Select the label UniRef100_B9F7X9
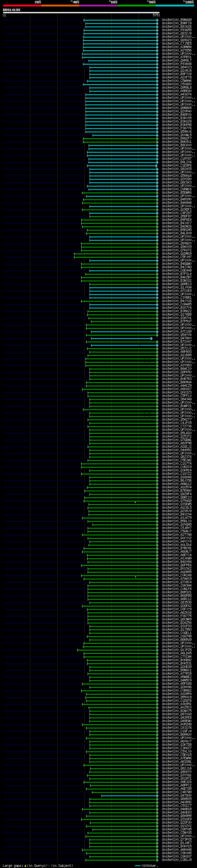 click(x=176, y=74)
